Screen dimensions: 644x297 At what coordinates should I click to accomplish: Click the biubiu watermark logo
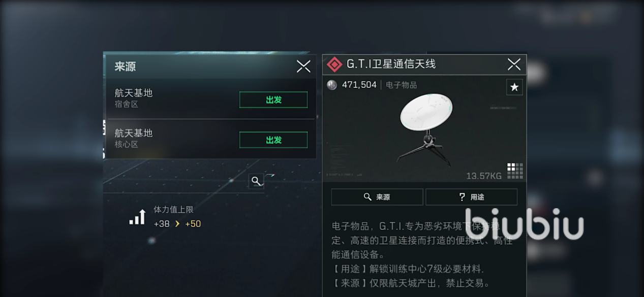(x=524, y=224)
